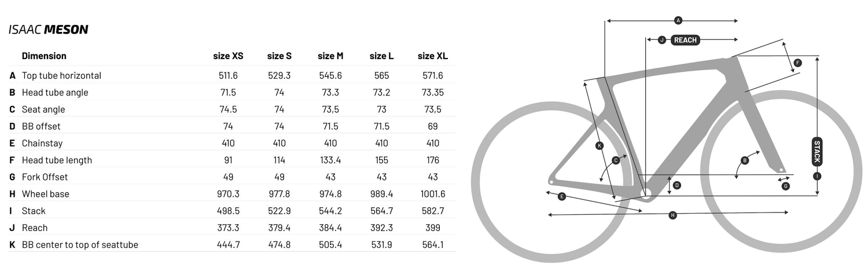Viewport: 868px width, 267px height.
Task: Click the dark REACH badge in the diagram
Action: tap(685, 40)
